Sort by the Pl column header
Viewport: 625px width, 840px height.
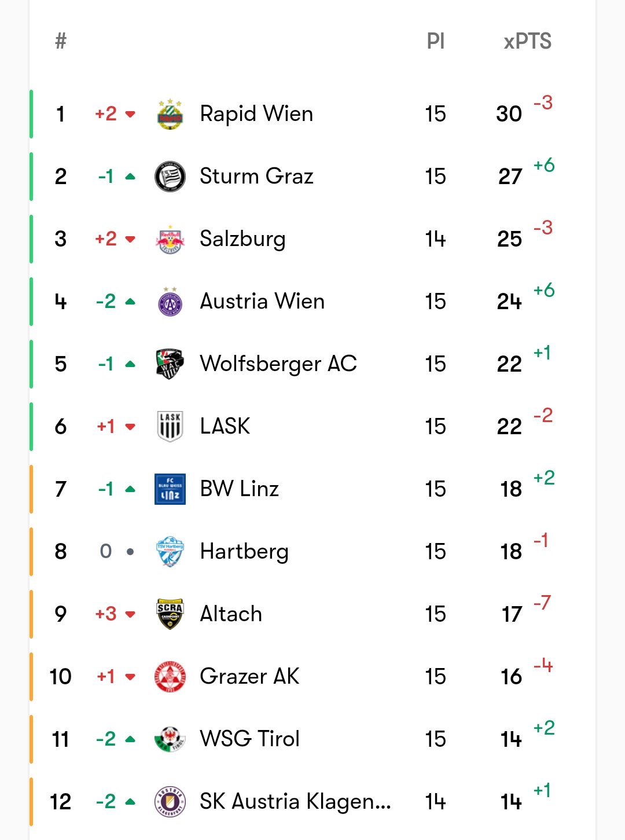point(435,41)
